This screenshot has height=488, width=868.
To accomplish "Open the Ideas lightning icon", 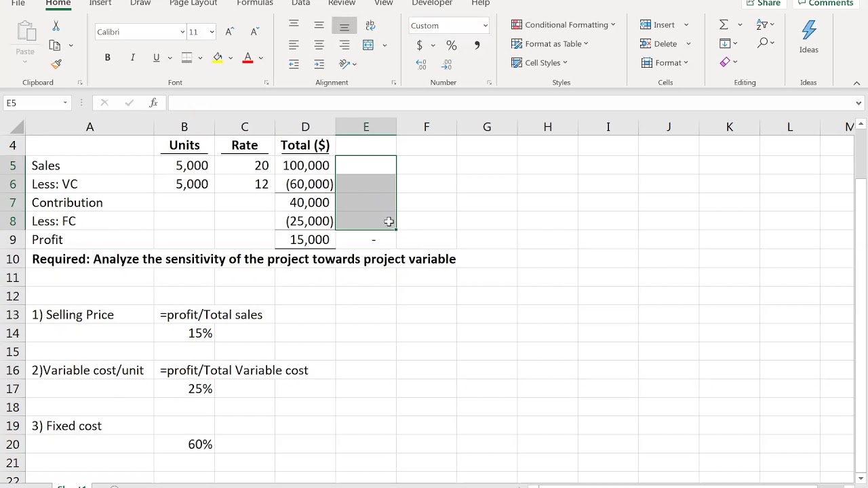I will coord(808,37).
